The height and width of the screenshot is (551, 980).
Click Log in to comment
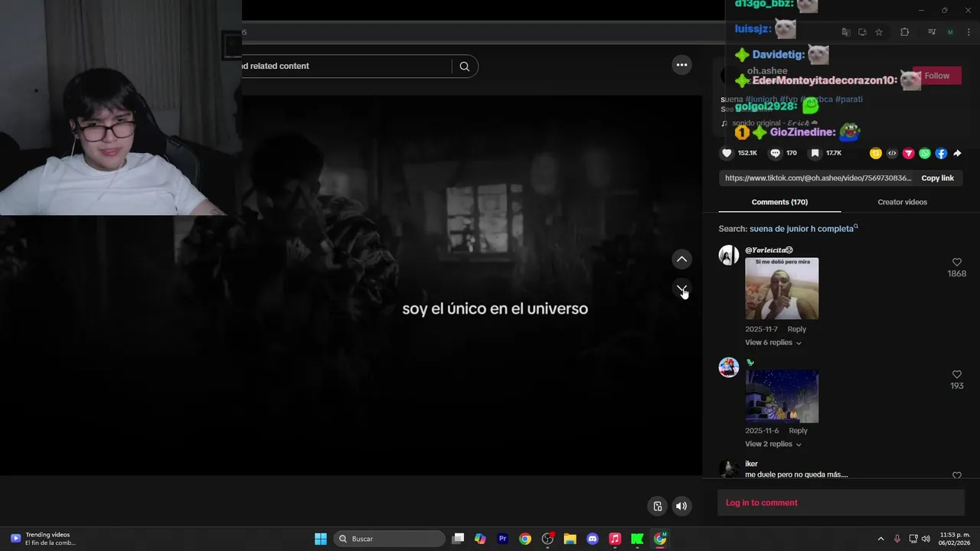(x=761, y=503)
